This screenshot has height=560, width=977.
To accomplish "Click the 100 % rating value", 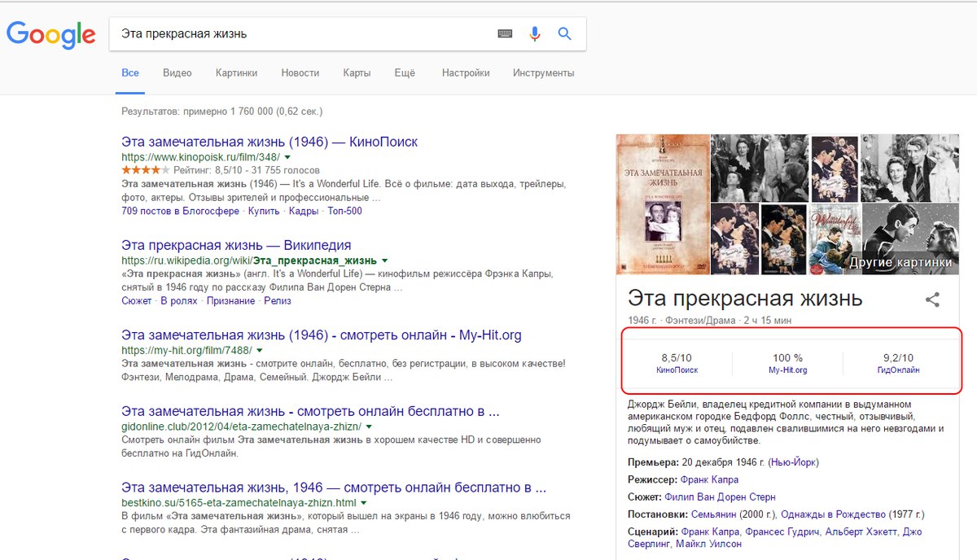I will tap(787, 358).
